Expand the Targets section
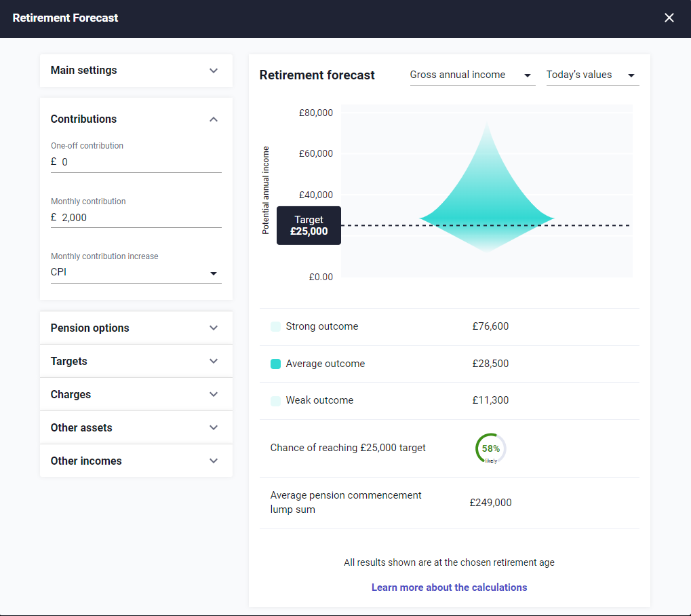 [136, 361]
